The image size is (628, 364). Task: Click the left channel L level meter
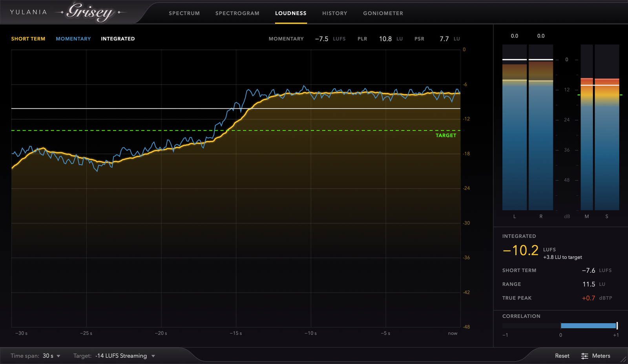[515, 127]
